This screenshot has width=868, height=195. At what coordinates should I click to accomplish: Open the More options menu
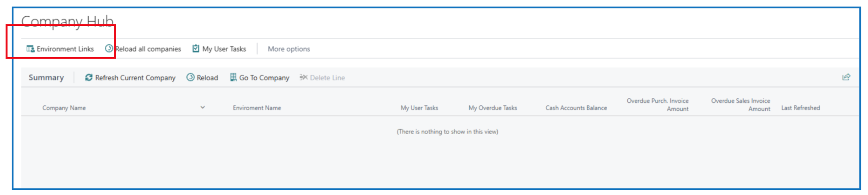(x=289, y=49)
